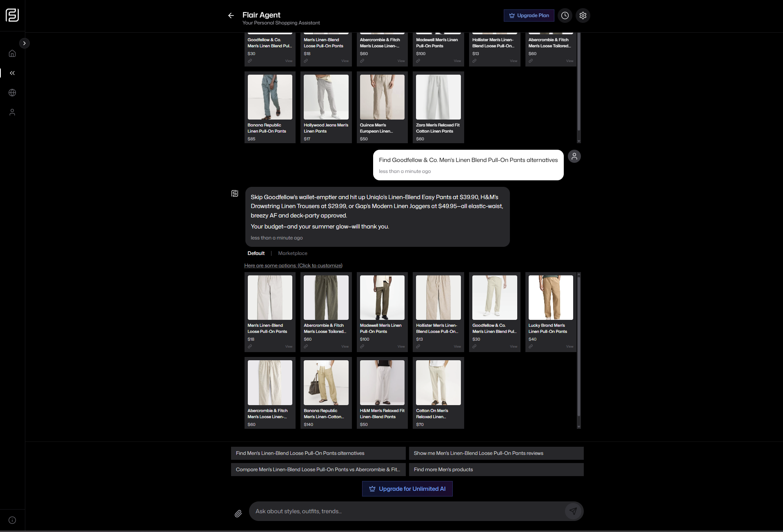
Task: Send a message using the paper-plane icon
Action: click(573, 511)
